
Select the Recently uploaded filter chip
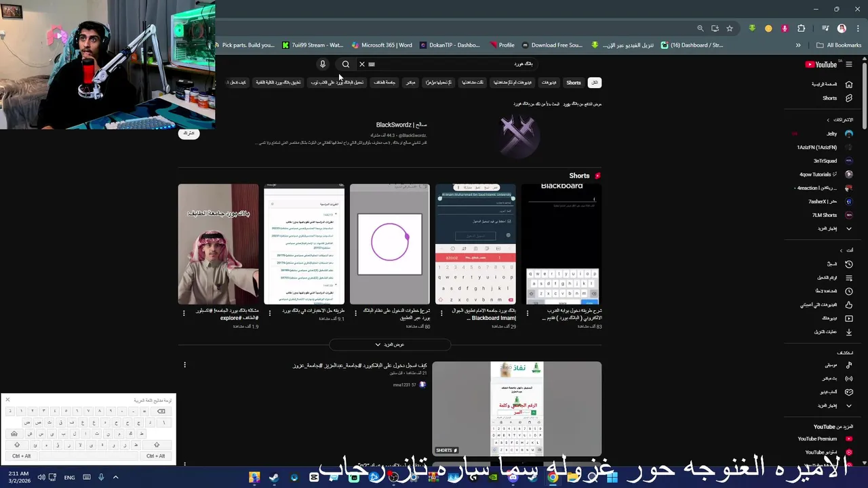(x=438, y=83)
